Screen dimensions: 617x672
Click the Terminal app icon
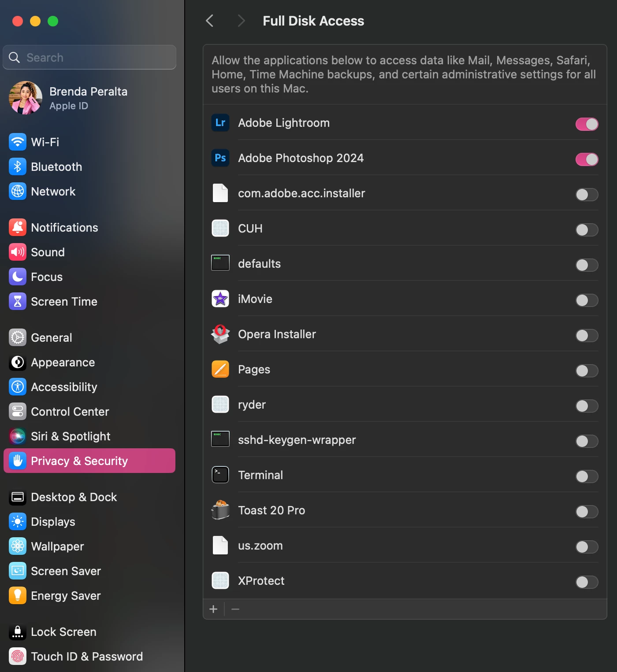click(x=220, y=475)
